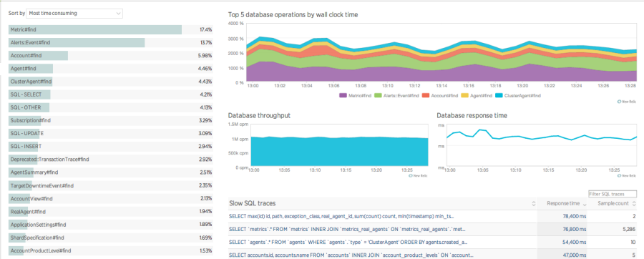644x259 pixels.
Task: Select the Metric#find operation row
Action: tap(110, 30)
